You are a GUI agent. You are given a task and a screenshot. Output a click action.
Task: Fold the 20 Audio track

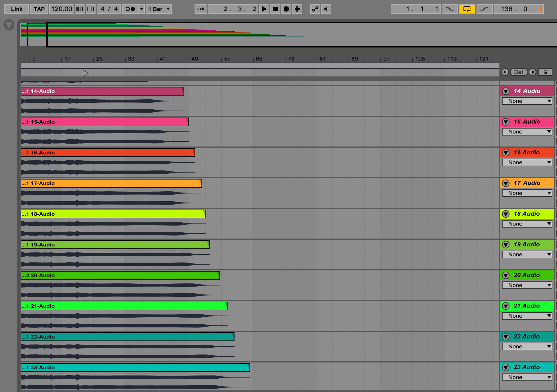[x=506, y=275]
